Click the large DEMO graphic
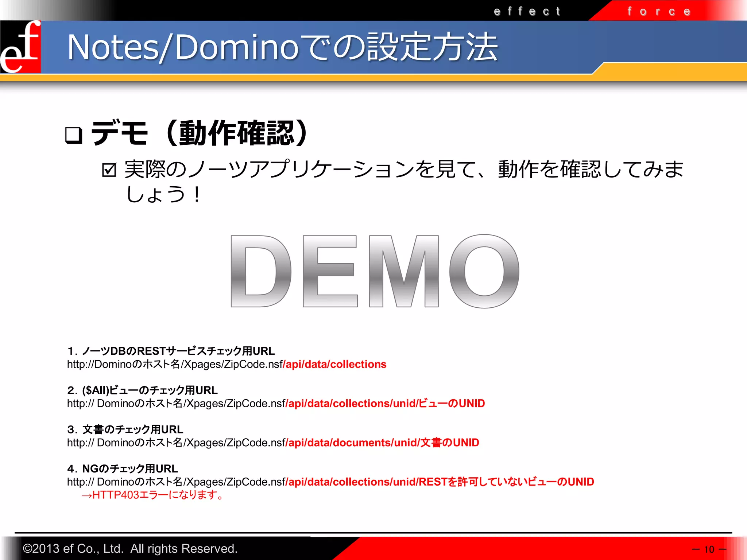747x560 pixels. coord(375,271)
